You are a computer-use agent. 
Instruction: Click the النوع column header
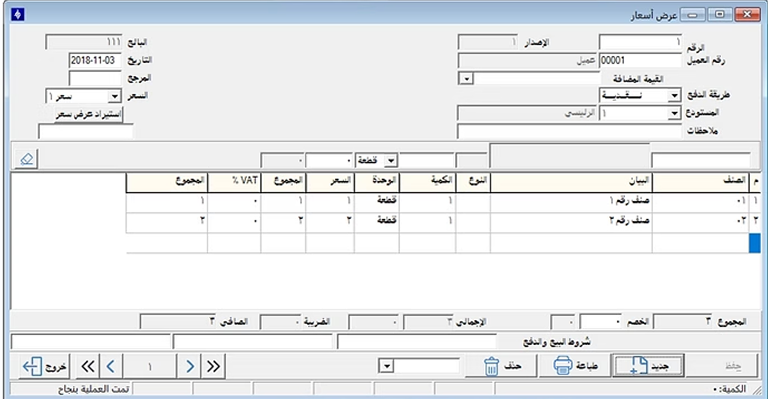click(473, 181)
